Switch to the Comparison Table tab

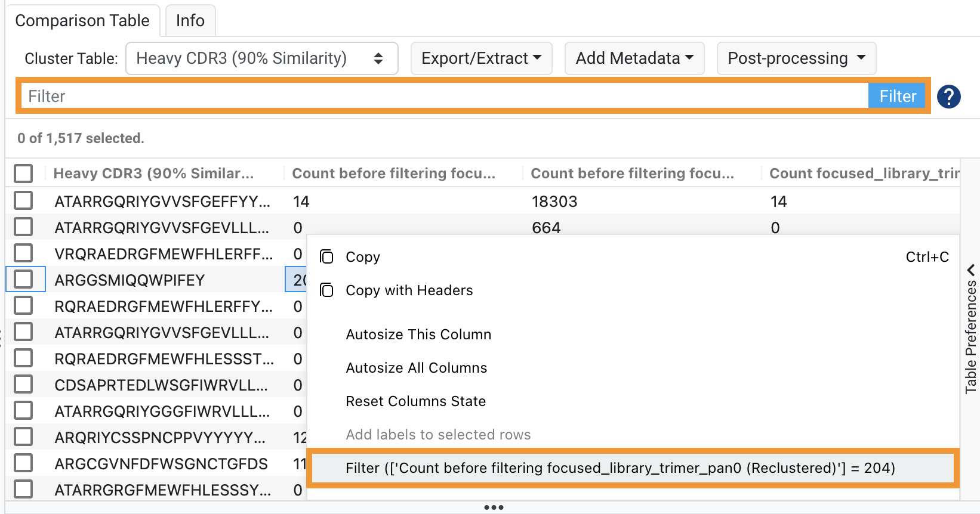coord(82,21)
